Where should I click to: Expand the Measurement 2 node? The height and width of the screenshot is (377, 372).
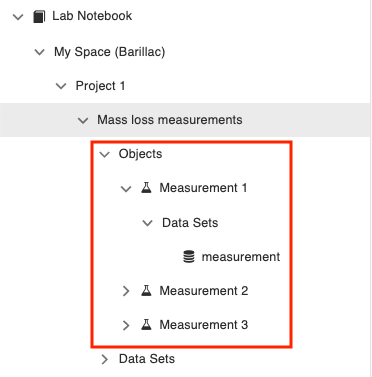click(x=126, y=291)
